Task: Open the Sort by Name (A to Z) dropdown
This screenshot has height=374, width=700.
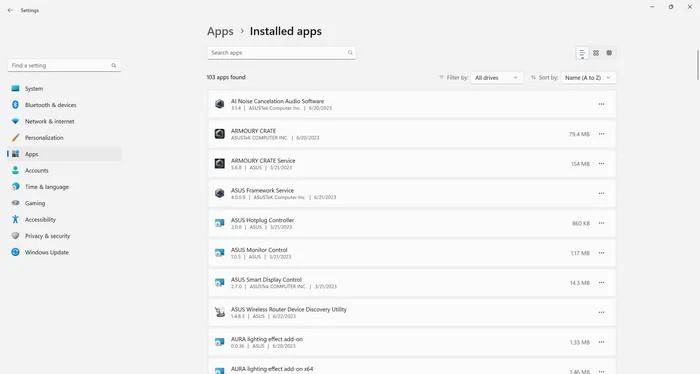Action: coord(588,78)
